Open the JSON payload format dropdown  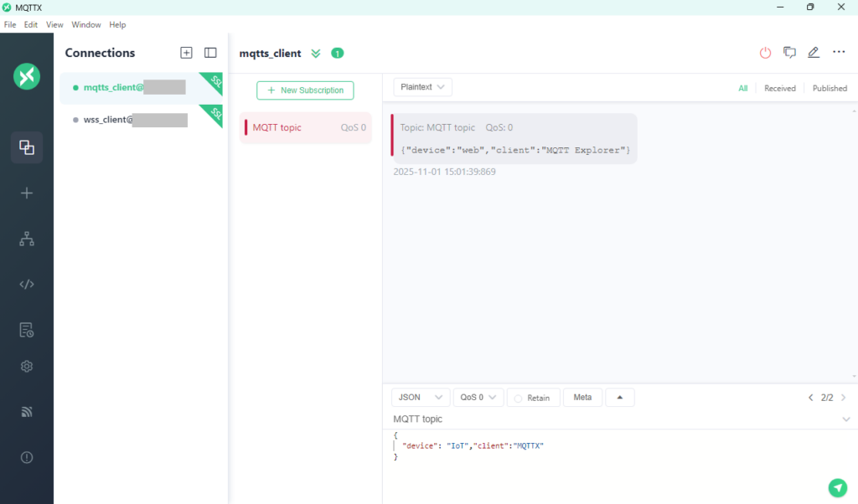[x=420, y=398]
